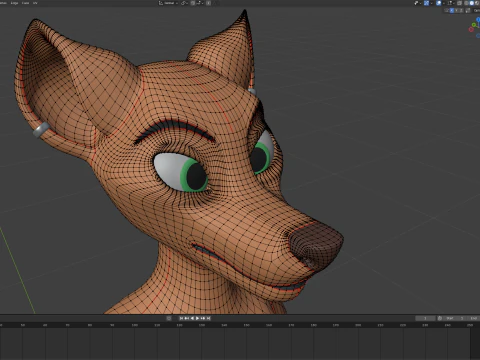
Task: Toggle auto merge vertices icon
Action: [x=468, y=10]
